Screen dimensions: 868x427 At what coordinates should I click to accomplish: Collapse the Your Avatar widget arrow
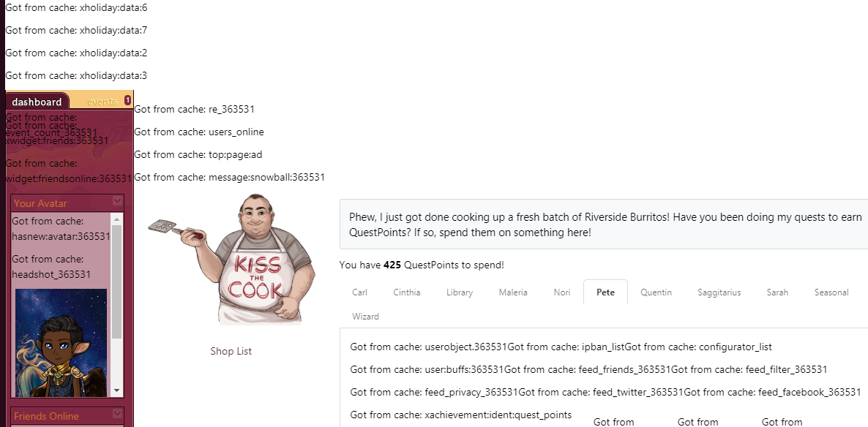(117, 200)
